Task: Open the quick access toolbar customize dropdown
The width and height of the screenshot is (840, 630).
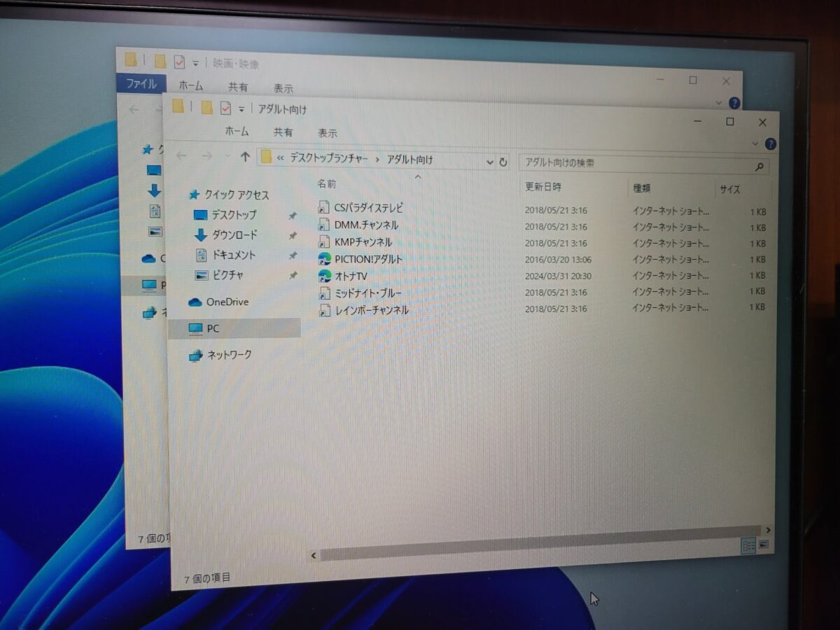Action: 241,109
